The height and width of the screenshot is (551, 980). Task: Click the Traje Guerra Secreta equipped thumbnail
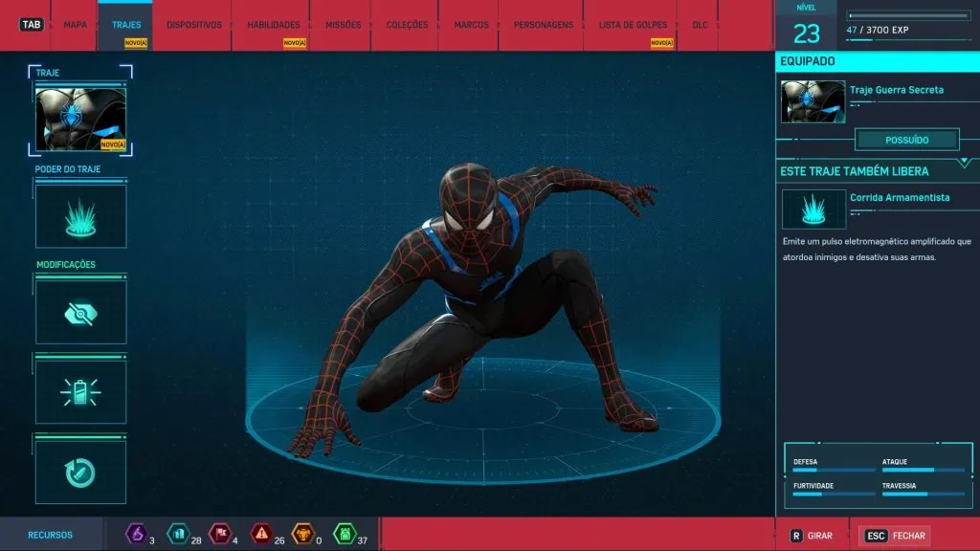pyautogui.click(x=813, y=101)
